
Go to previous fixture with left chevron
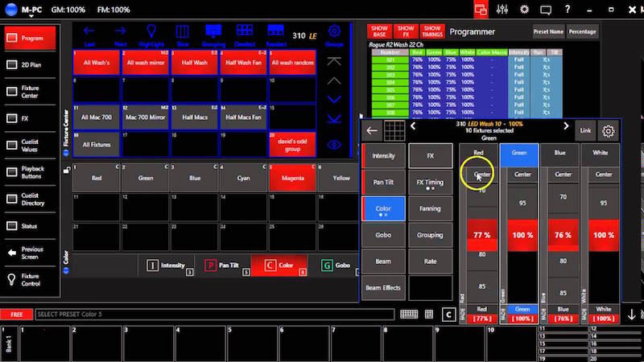413,126
